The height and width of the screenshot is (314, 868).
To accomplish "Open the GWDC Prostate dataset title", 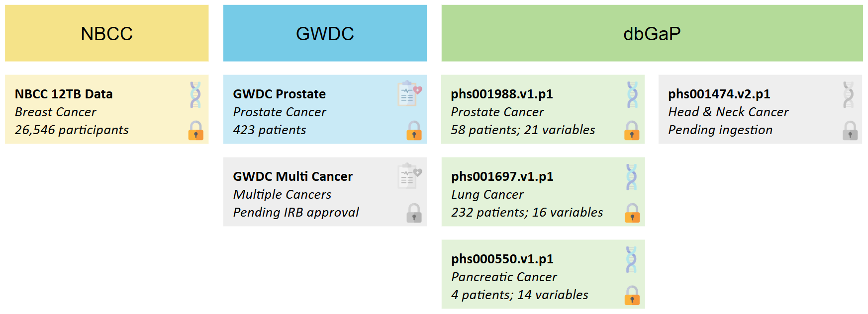I will (x=279, y=94).
